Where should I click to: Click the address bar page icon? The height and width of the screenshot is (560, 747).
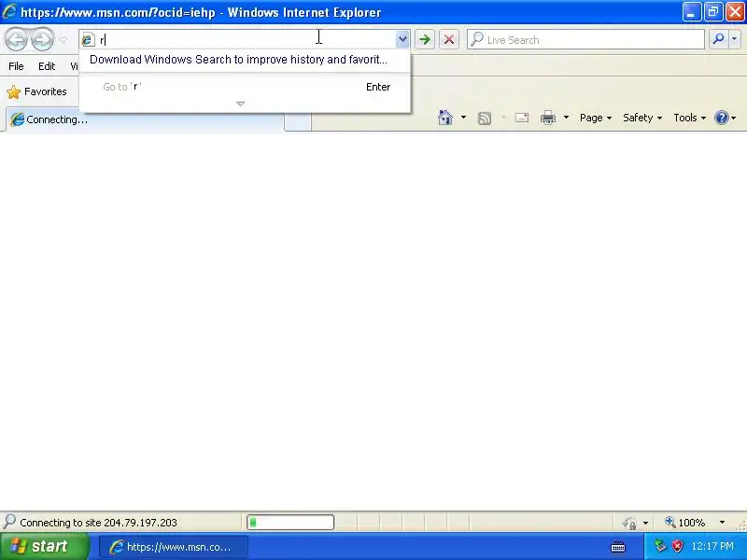(88, 40)
